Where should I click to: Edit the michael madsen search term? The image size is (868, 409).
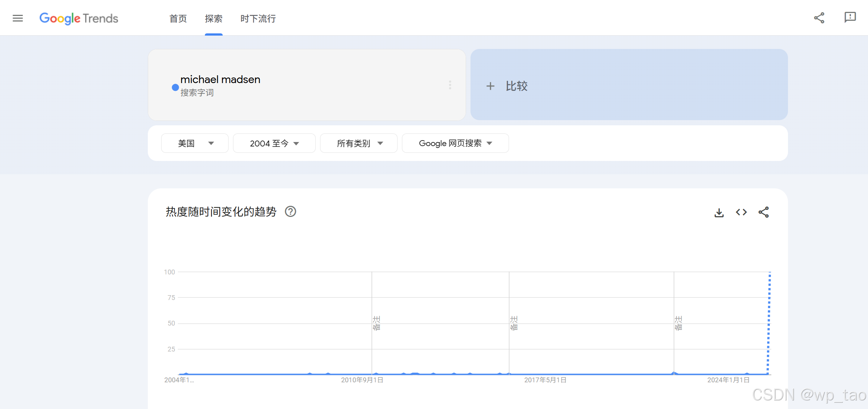tap(220, 79)
